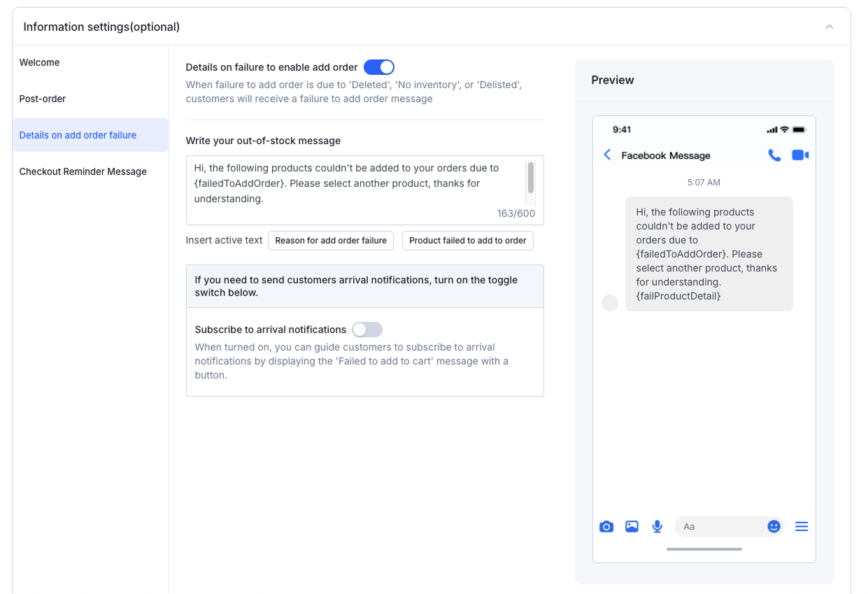Click the image gallery icon in preview
This screenshot has height=594, width=868.
[x=632, y=527]
